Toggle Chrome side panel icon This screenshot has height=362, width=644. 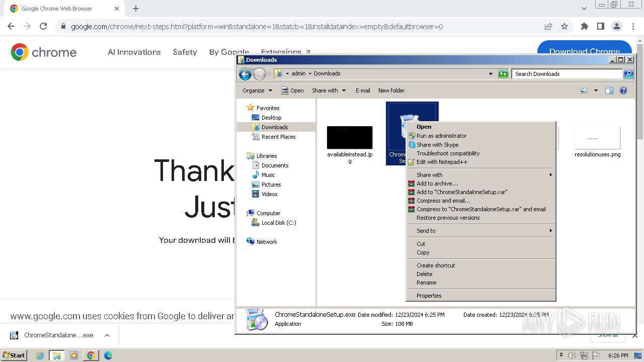click(601, 27)
